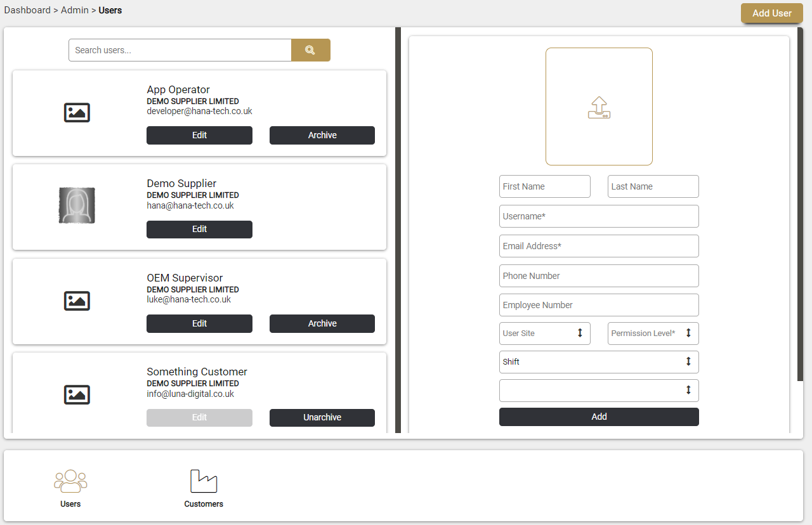Click email hana@hana-tech.co.uk

[190, 205]
